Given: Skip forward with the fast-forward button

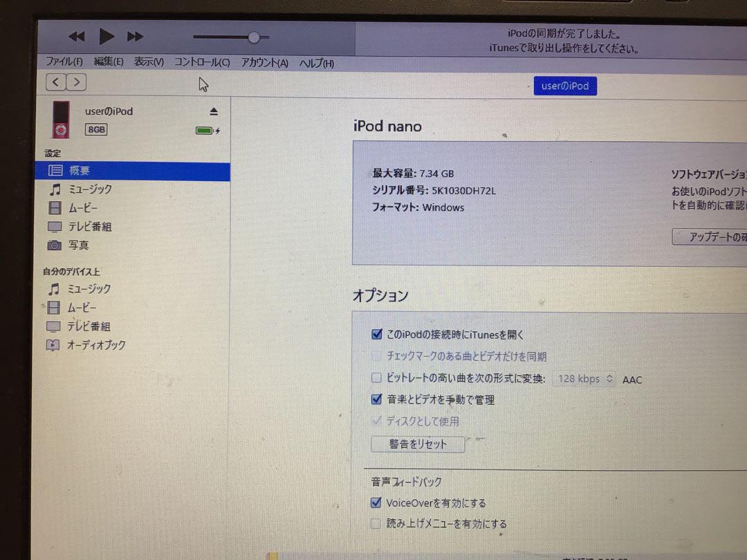Looking at the screenshot, I should [135, 36].
